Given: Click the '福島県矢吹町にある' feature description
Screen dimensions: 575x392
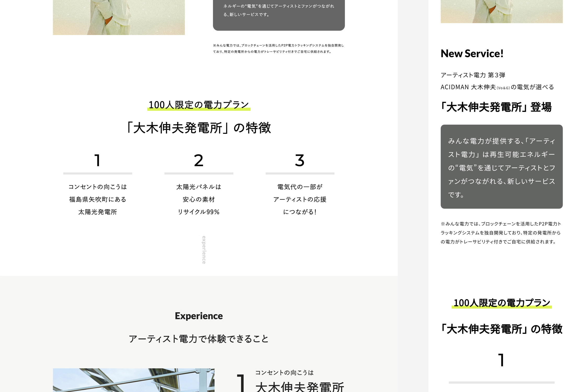Looking at the screenshot, I should click(97, 199).
